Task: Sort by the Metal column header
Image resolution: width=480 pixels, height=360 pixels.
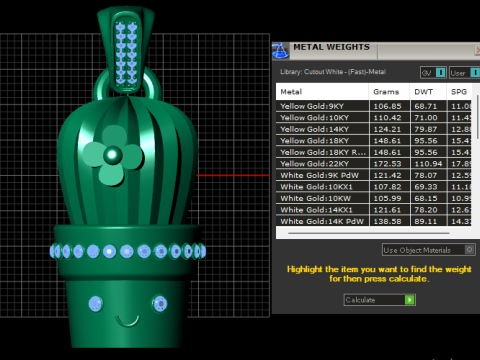Action: click(322, 92)
